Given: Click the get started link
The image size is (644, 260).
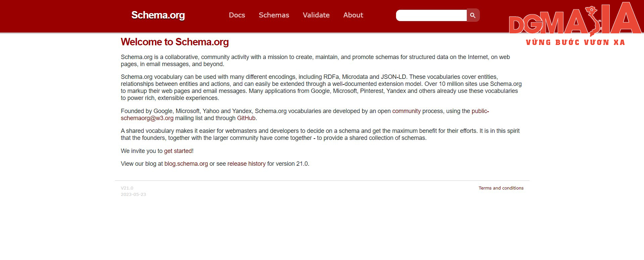Looking at the screenshot, I should [x=178, y=151].
